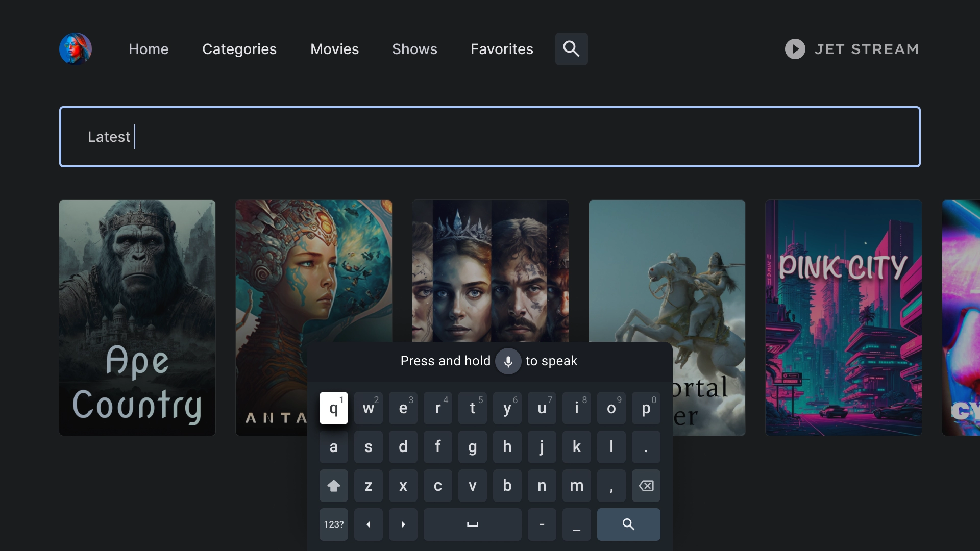Click the left arrow cursor key

367,524
